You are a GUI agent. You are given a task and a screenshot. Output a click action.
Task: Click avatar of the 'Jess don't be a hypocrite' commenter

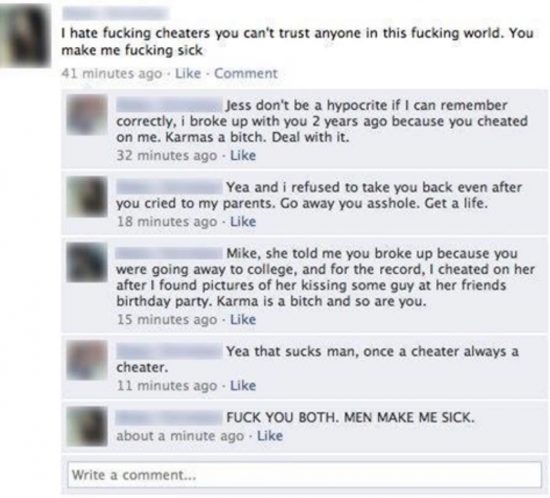(x=87, y=115)
